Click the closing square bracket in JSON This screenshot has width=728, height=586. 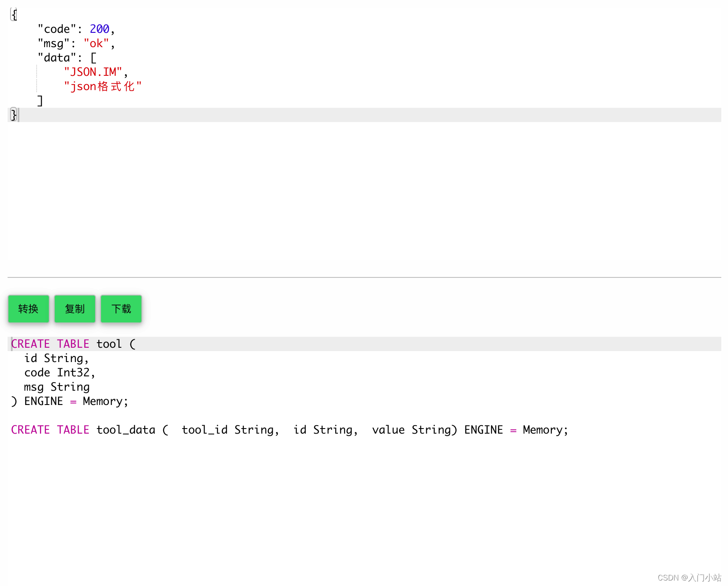(40, 101)
